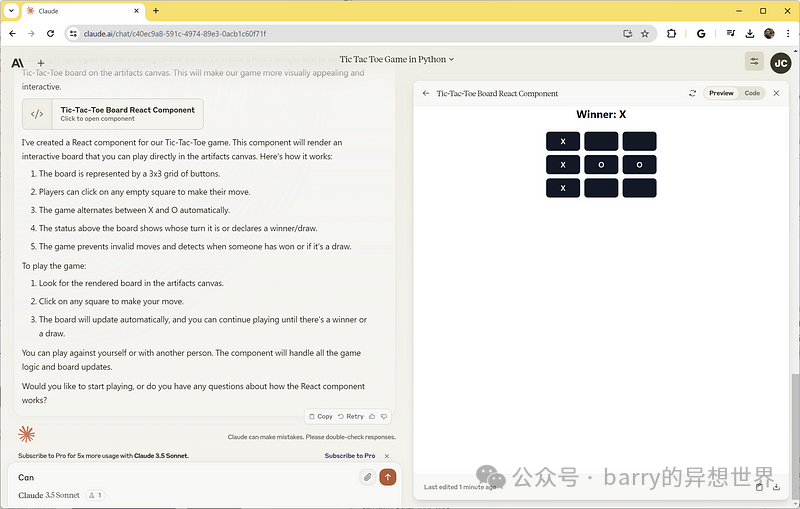Give thumbs up to the response
The height and width of the screenshot is (509, 800).
coord(372,416)
